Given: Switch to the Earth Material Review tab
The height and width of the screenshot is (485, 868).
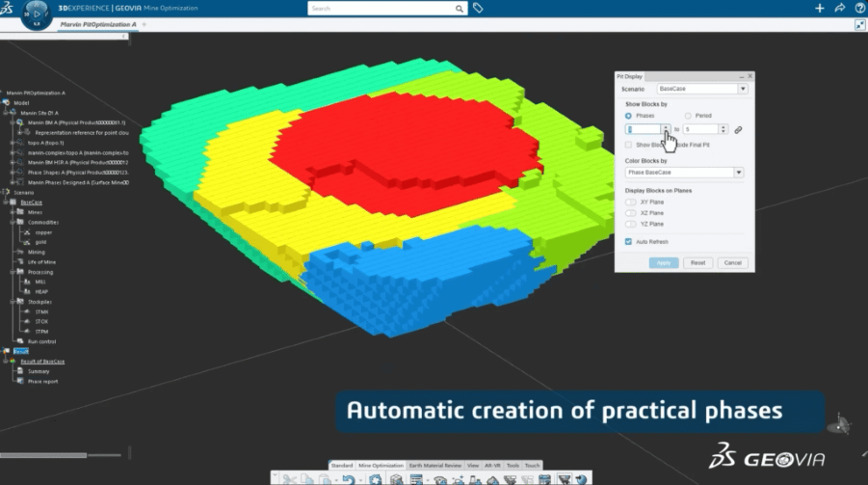Looking at the screenshot, I should pos(435,465).
